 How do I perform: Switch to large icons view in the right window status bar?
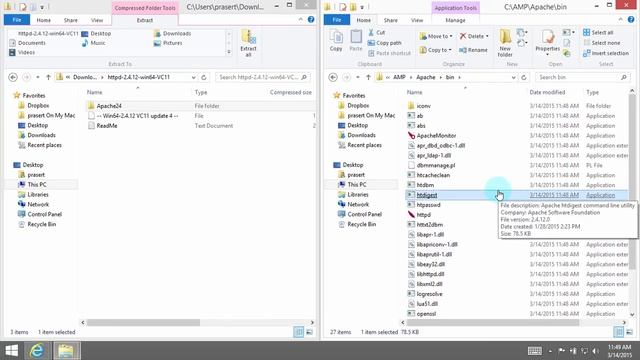(x=629, y=332)
